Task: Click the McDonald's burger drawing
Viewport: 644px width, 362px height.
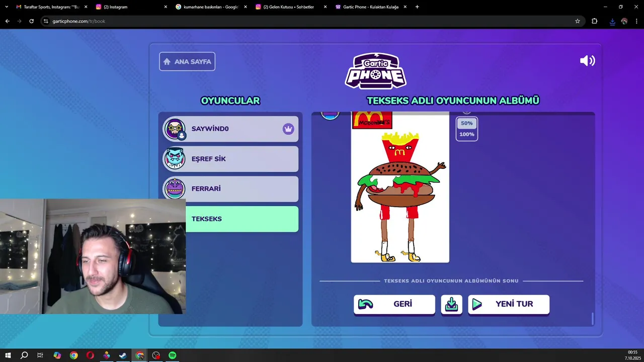Action: pyautogui.click(x=400, y=187)
